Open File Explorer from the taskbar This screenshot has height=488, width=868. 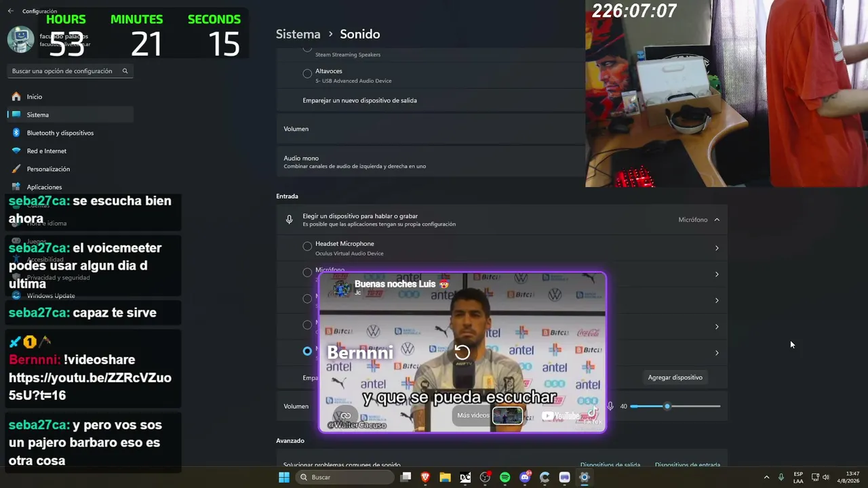click(x=445, y=477)
